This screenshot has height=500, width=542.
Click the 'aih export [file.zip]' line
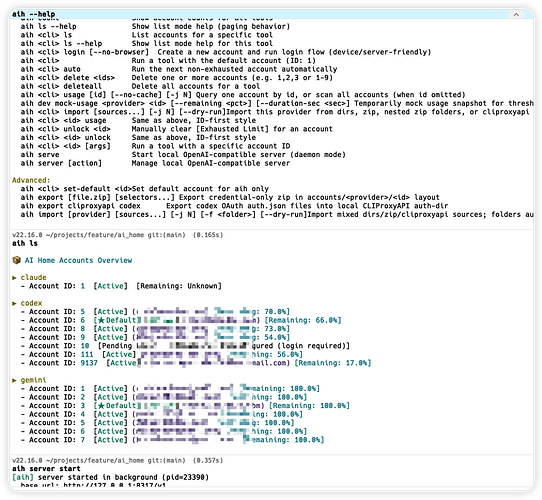click(230, 197)
